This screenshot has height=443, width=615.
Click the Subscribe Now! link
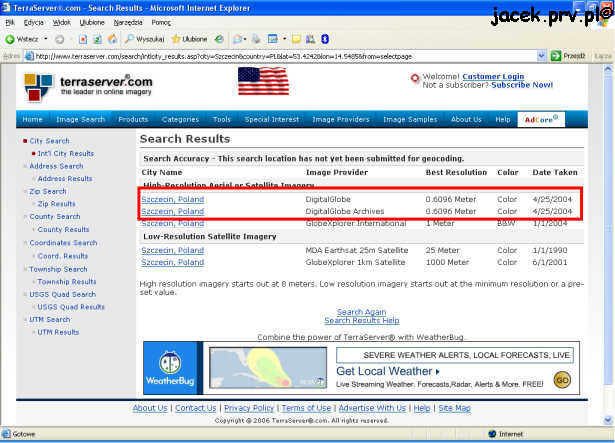(522, 85)
